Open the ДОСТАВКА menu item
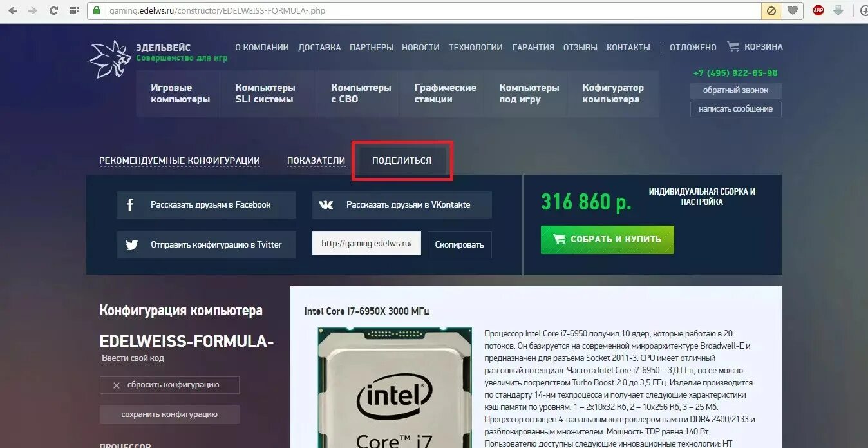Screen dimensions: 868x448 coord(319,47)
